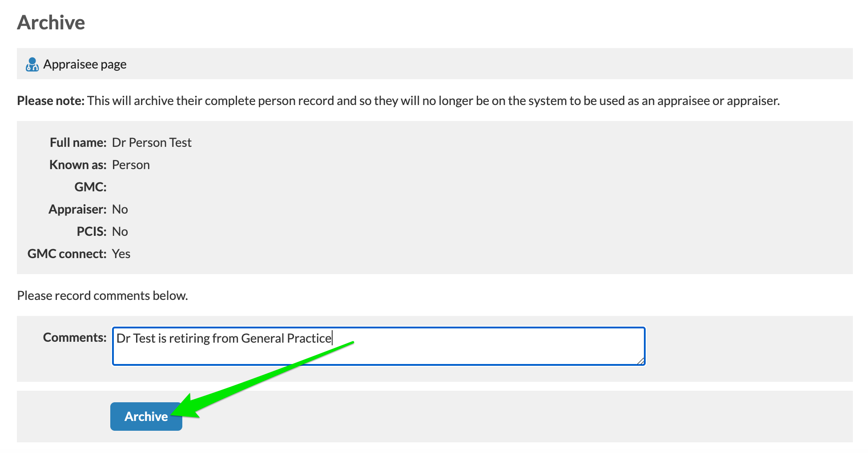Select the 'Full name:' label

coord(78,143)
